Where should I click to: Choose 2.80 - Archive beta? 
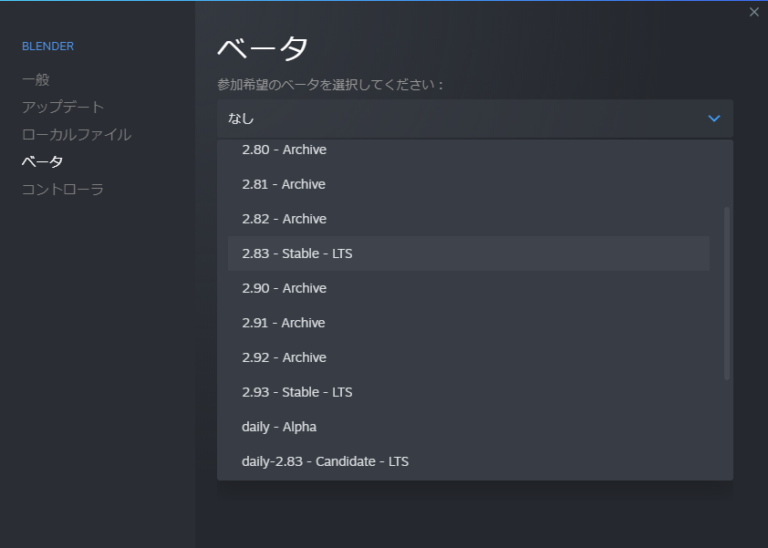[468, 149]
